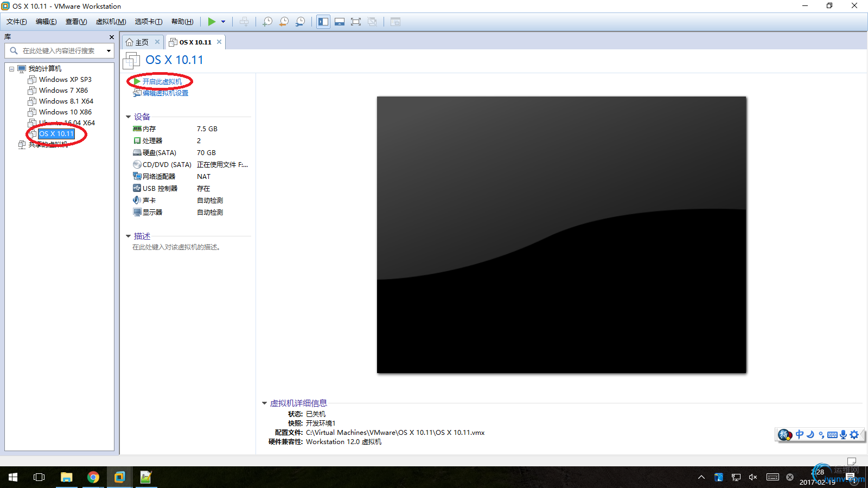Screen dimensions: 868x488
Task: Toggle the IME punctuation mode icon
Action: pos(821,434)
